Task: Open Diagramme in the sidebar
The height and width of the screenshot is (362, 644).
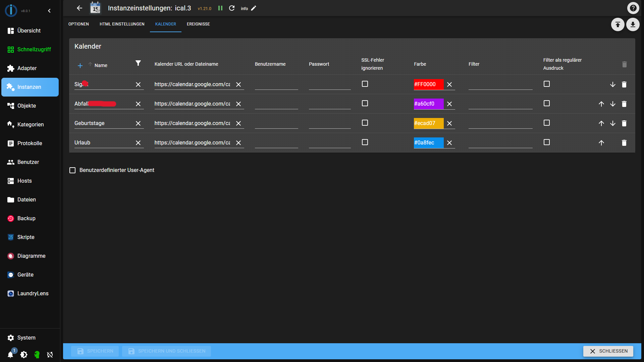Action: [30, 256]
